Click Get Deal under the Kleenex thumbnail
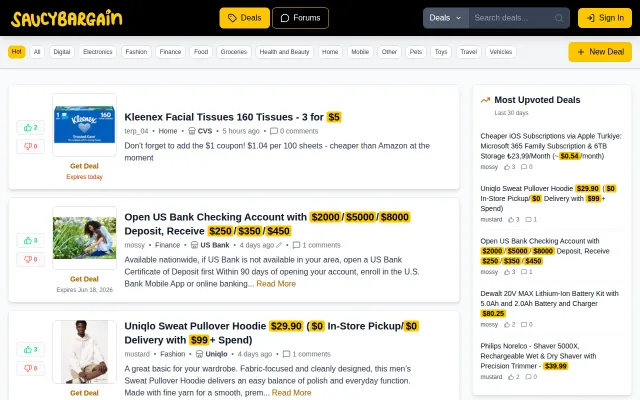The height and width of the screenshot is (400, 640). point(84,166)
